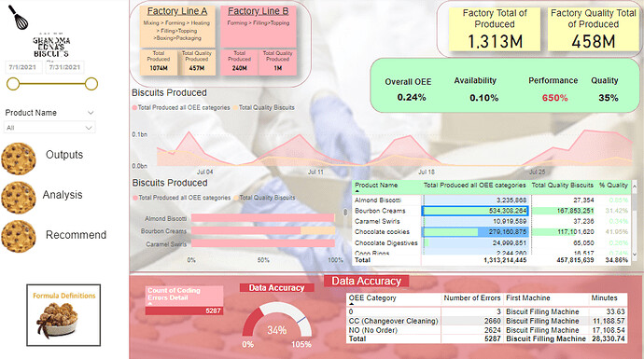Select the Factory Line B card title
Image resolution: width=644 pixels, height=359 pixels.
(259, 11)
